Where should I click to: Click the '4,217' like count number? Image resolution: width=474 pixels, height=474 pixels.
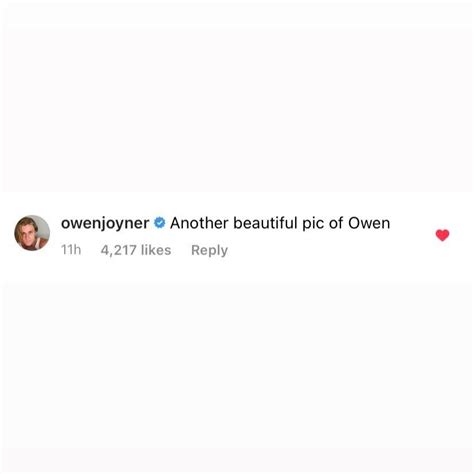point(118,250)
